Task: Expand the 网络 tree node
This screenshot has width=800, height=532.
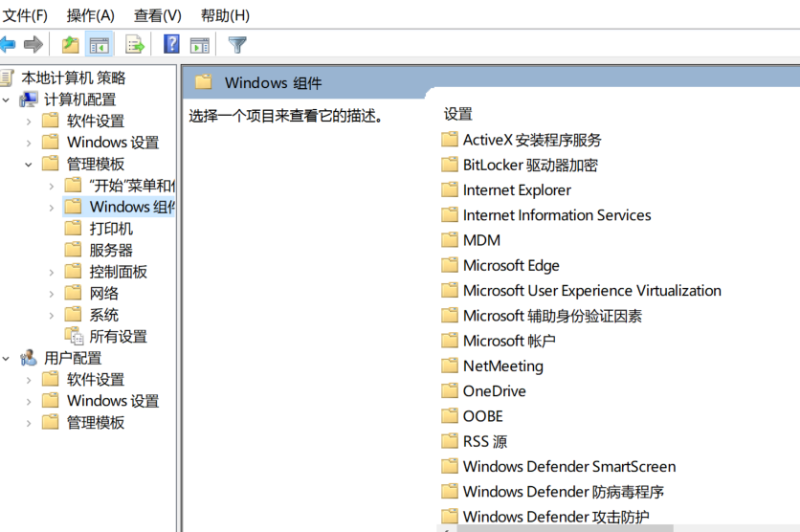Action: (x=52, y=294)
